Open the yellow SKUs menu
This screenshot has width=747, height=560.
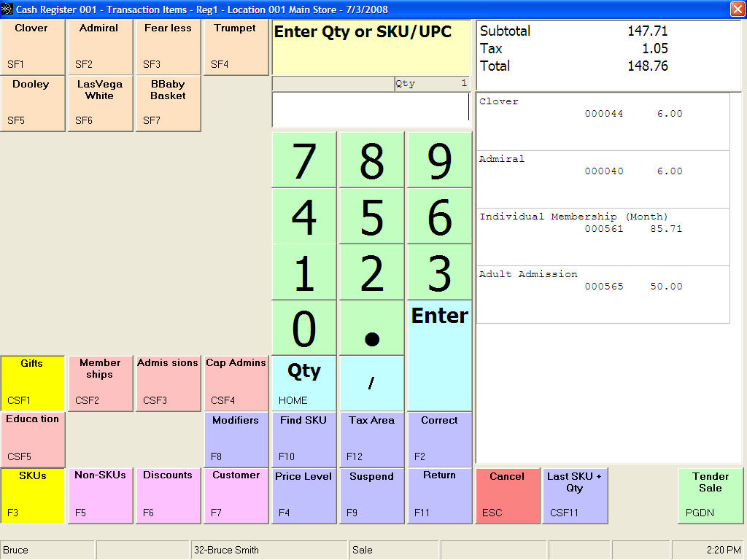[x=33, y=495]
